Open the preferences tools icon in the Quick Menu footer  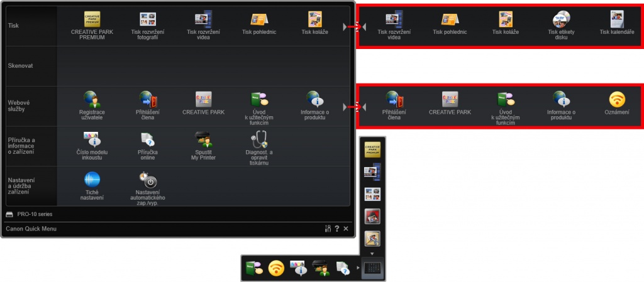pos(328,229)
